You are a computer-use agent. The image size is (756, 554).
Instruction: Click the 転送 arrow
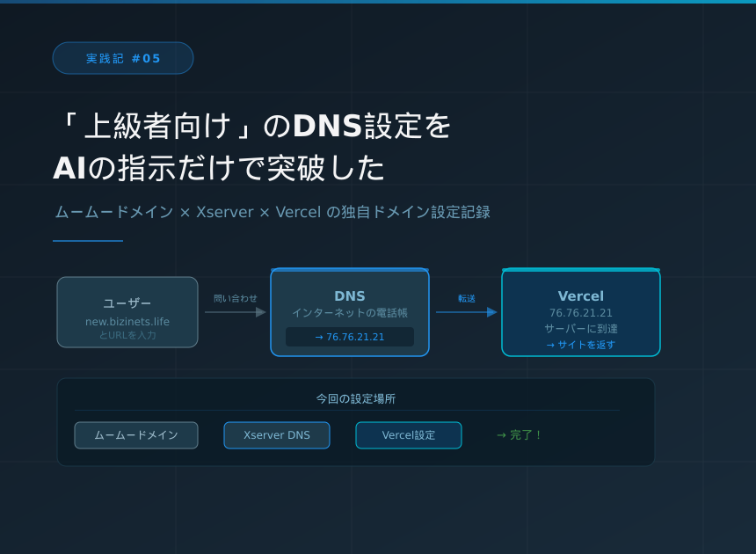click(466, 311)
